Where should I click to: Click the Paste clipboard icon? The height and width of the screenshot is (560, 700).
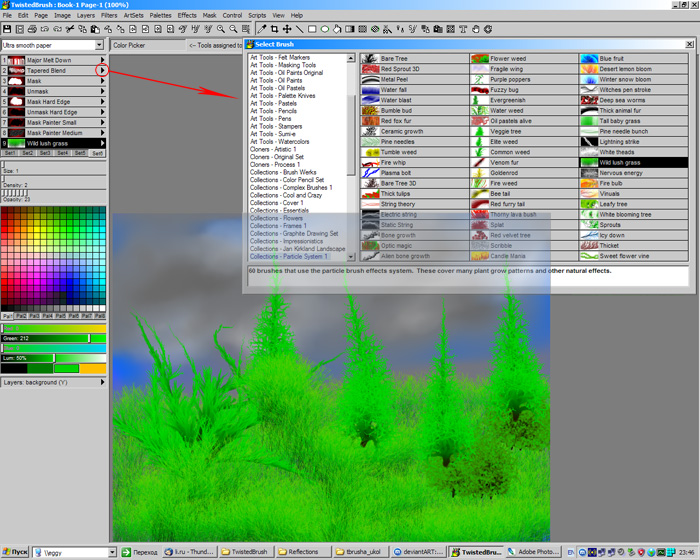coord(95,29)
